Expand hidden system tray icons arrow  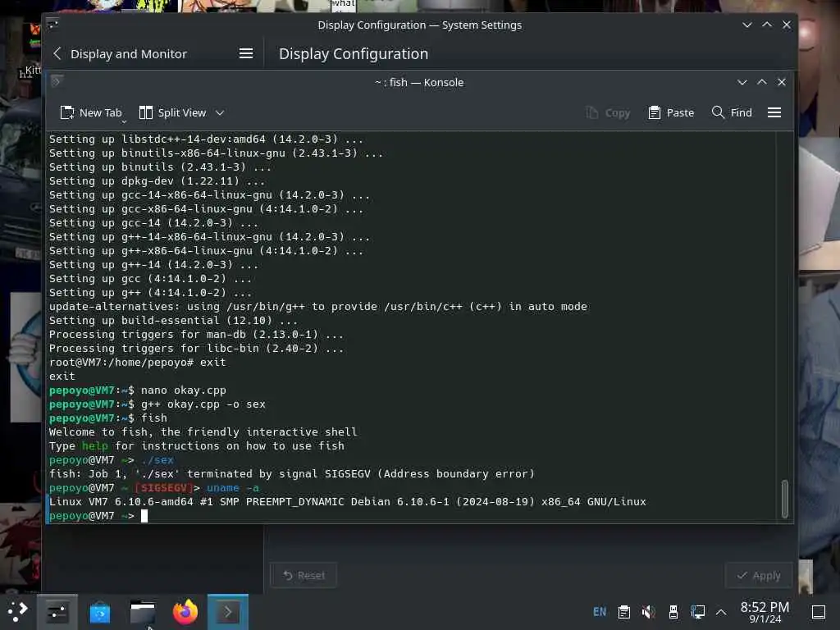tap(721, 612)
